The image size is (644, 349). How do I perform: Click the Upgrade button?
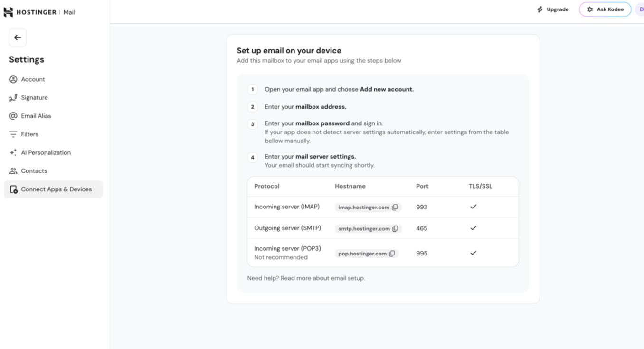point(553,9)
